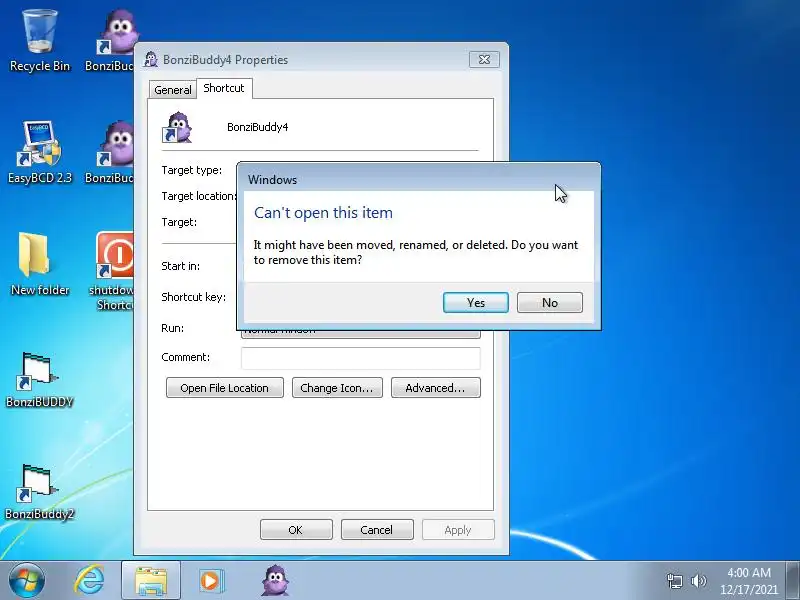Select the BonziBuddy2 desktop shortcut
The image size is (800, 600).
tap(40, 491)
